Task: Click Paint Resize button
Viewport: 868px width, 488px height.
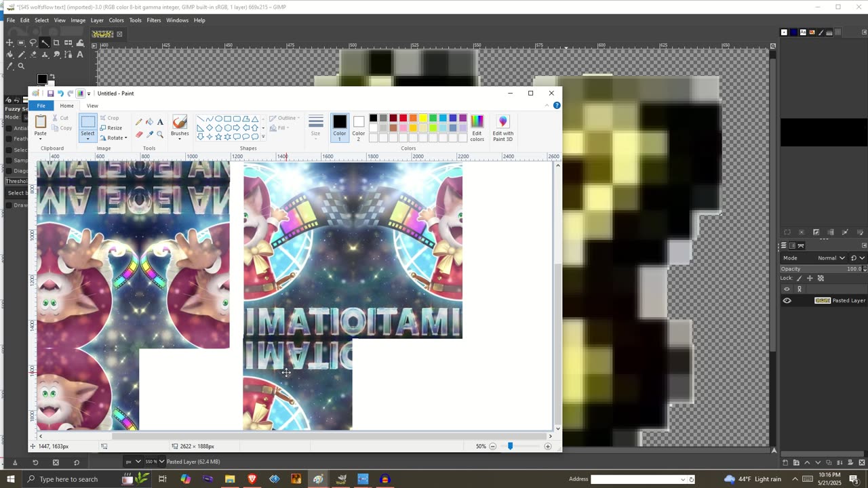Action: click(111, 128)
